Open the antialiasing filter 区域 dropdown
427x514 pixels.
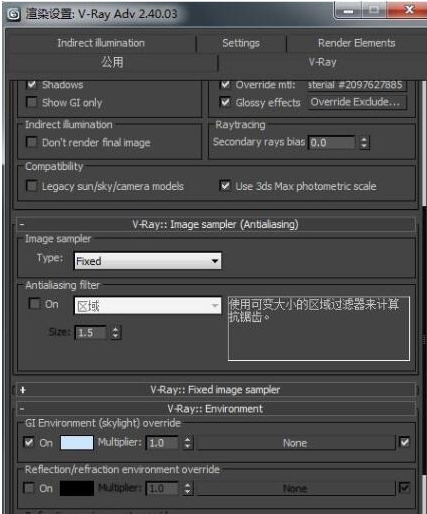coord(148,306)
